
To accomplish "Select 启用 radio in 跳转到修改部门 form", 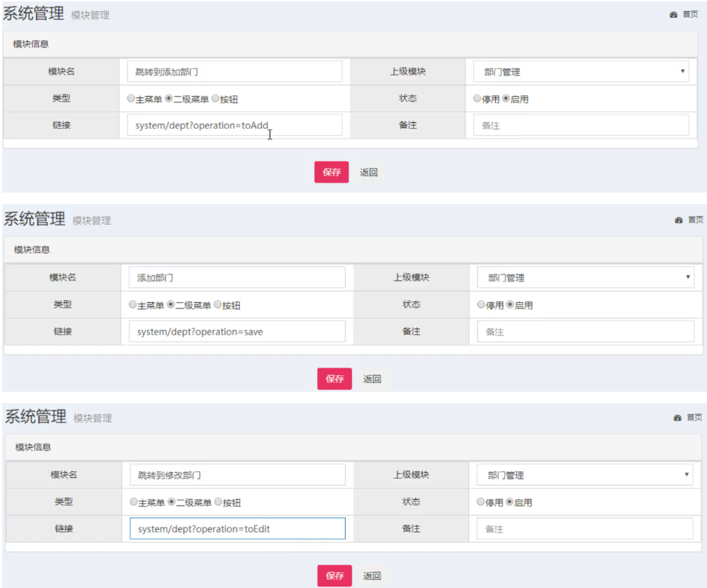I will tap(509, 501).
